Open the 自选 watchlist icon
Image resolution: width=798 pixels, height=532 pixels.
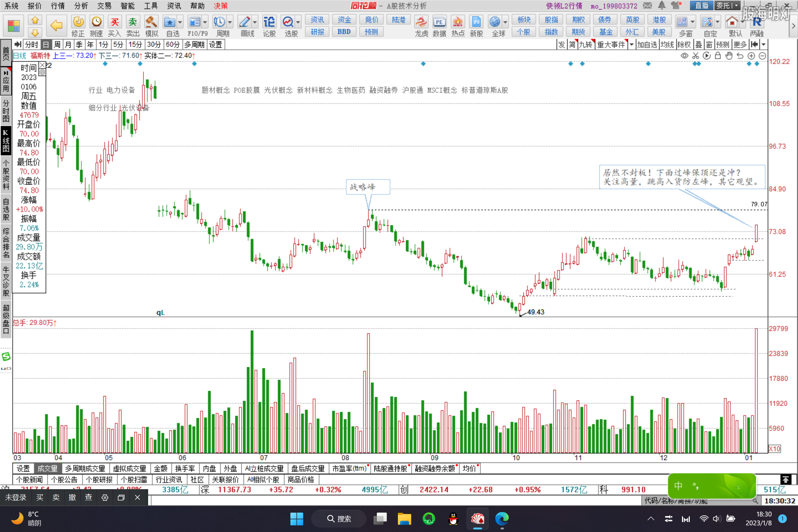[170, 22]
